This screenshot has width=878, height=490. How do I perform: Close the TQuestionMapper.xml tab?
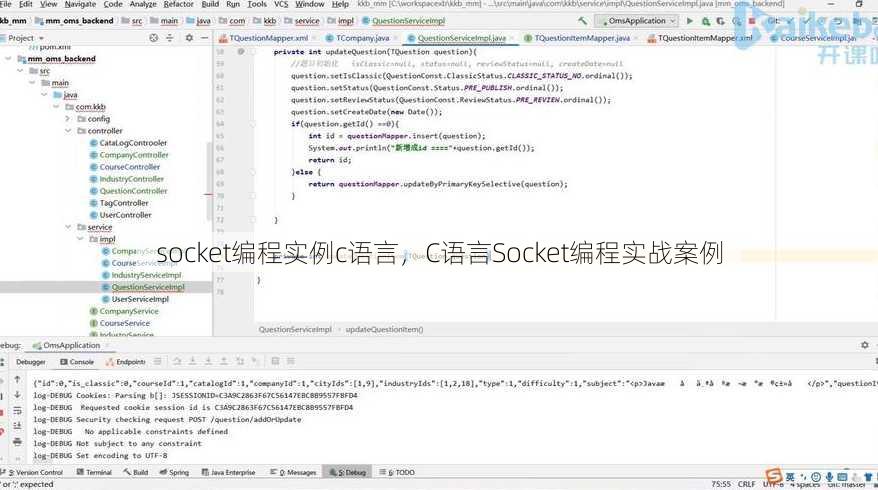tap(313, 38)
